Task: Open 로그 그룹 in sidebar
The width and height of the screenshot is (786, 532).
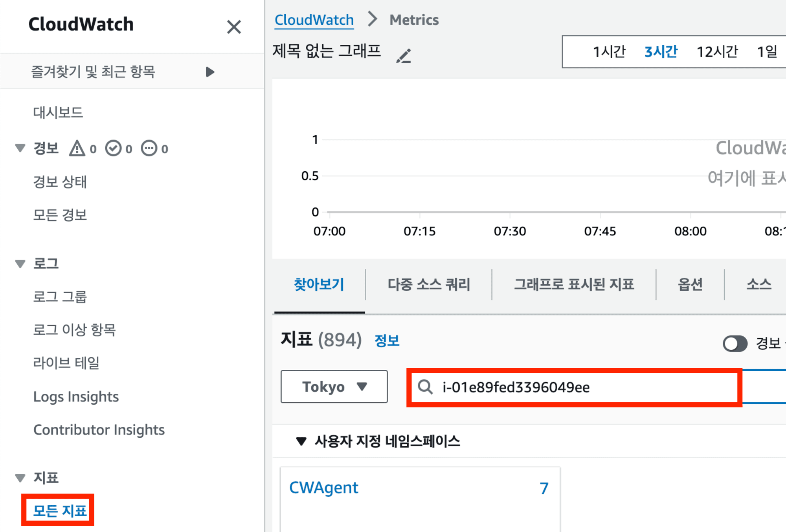Action: pyautogui.click(x=60, y=297)
